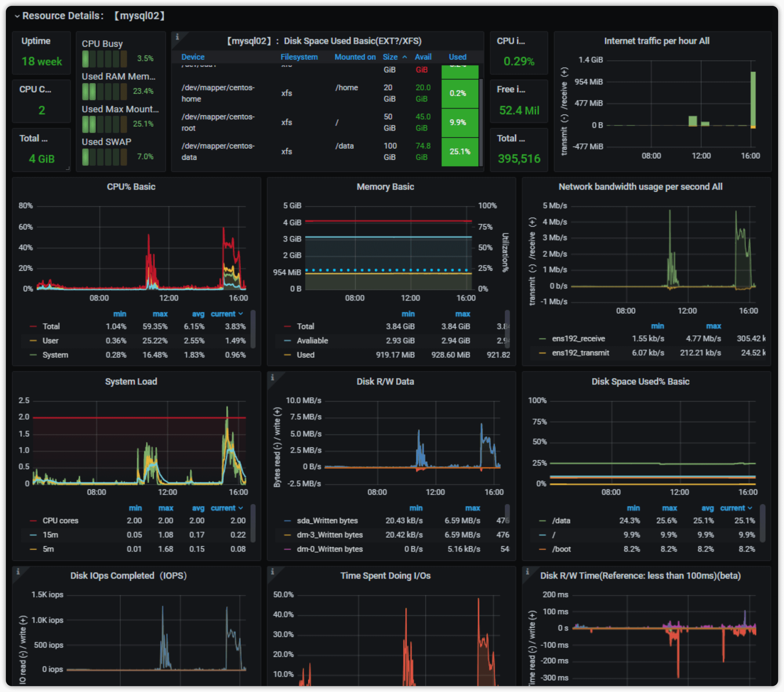Open the Network bandwidth usage per second All title menu
Screen dimensions: 784x692
pyautogui.click(x=640, y=187)
